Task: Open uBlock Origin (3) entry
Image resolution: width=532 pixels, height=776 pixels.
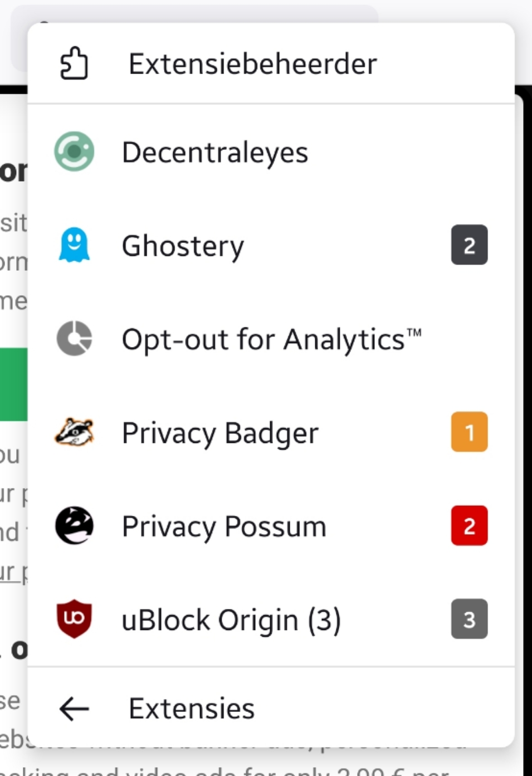Action: coord(271,619)
